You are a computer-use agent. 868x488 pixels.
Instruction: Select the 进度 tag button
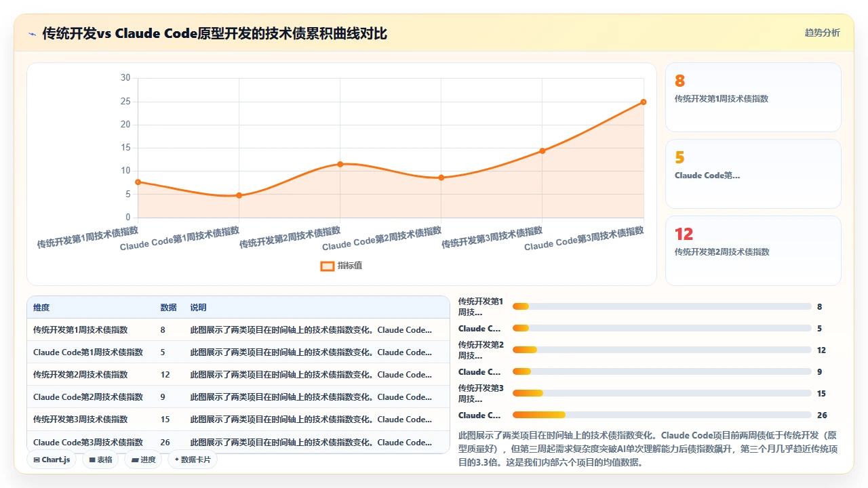143,460
